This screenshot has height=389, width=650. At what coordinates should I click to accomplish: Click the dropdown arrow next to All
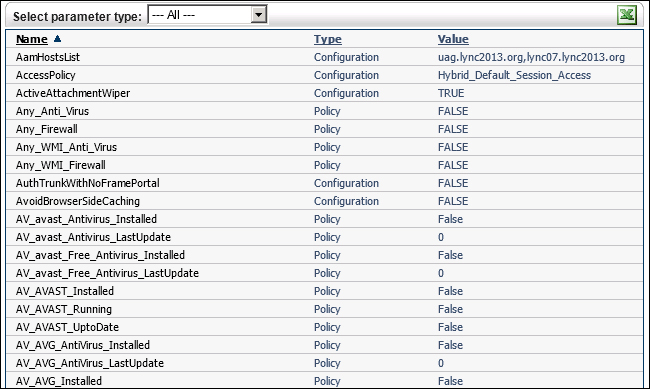[x=259, y=15]
